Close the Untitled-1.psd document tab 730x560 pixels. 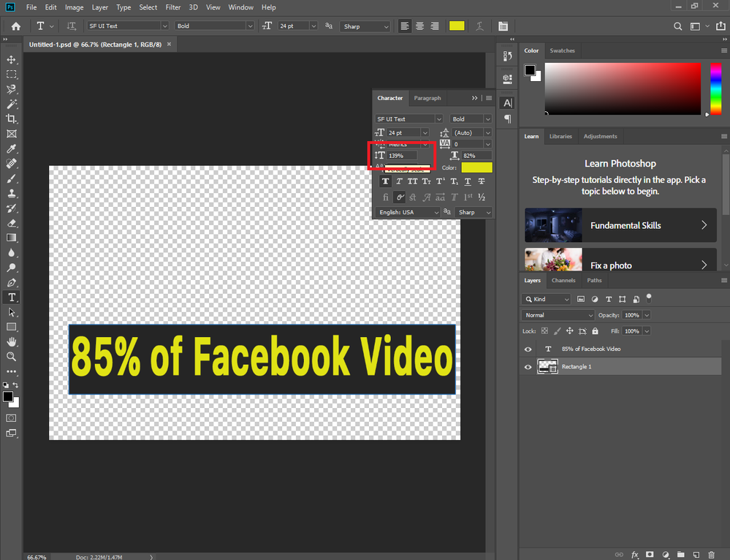click(x=169, y=45)
